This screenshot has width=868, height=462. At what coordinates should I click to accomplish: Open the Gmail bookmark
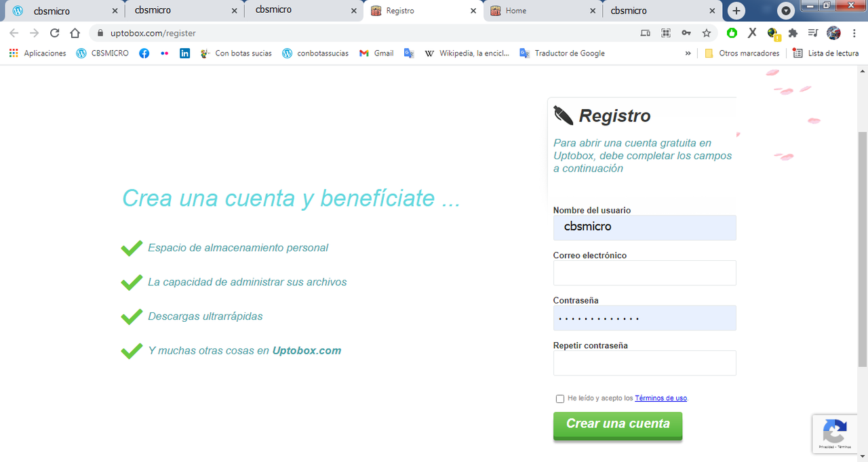(x=376, y=53)
